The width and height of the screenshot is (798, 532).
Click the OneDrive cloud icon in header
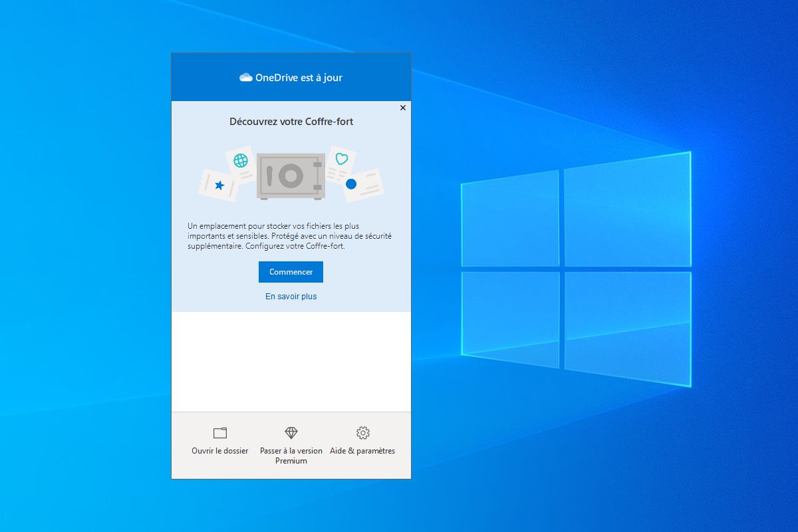(246, 78)
